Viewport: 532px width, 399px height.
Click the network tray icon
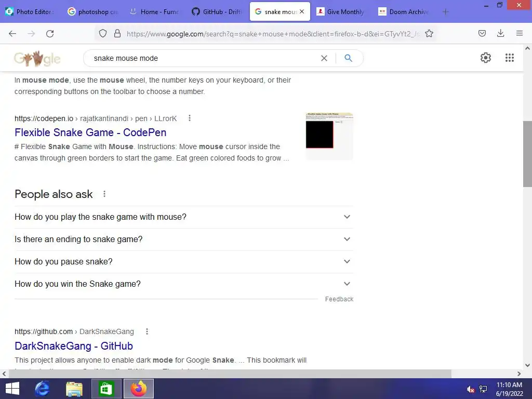point(483,389)
